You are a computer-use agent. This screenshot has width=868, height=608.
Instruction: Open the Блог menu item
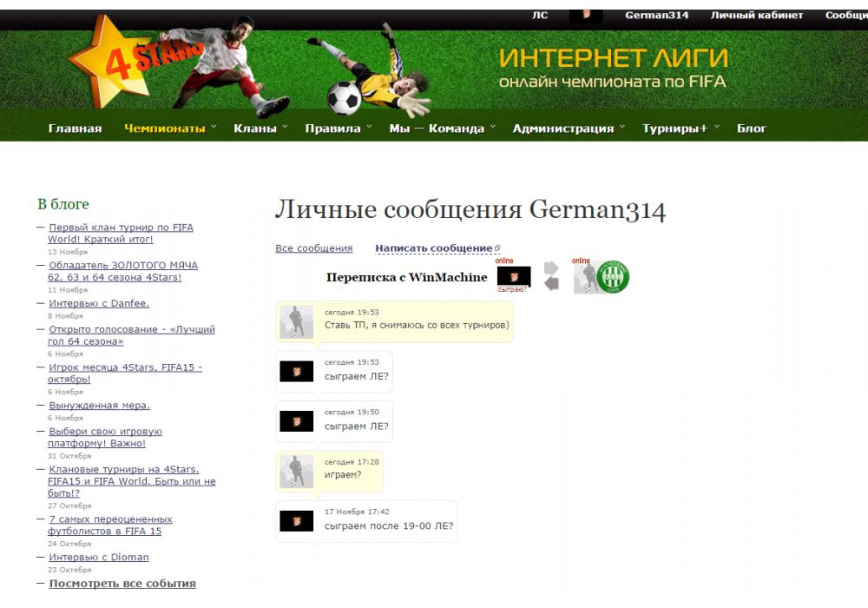coord(752,129)
